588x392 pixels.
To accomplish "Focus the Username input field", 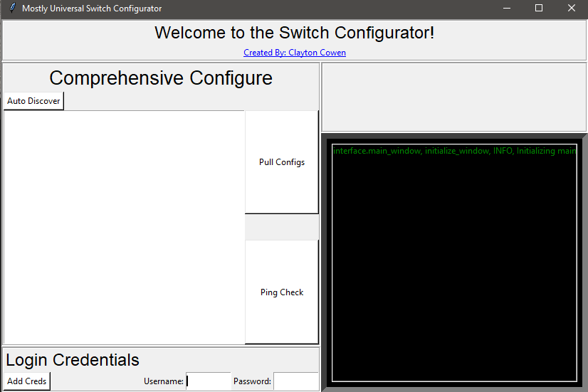I will [x=209, y=381].
